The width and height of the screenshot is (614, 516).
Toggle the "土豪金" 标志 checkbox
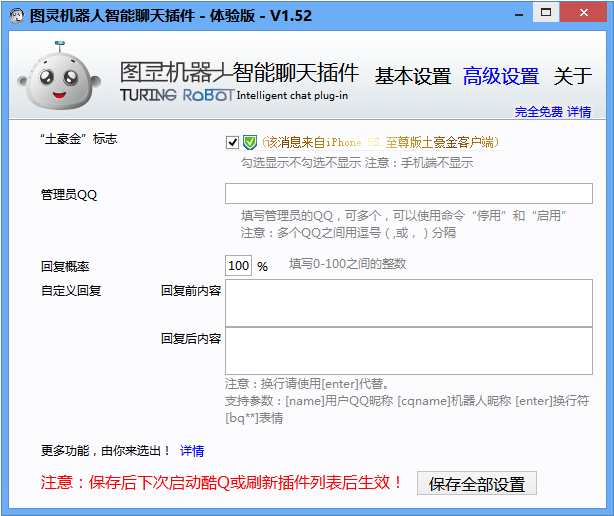coord(233,142)
